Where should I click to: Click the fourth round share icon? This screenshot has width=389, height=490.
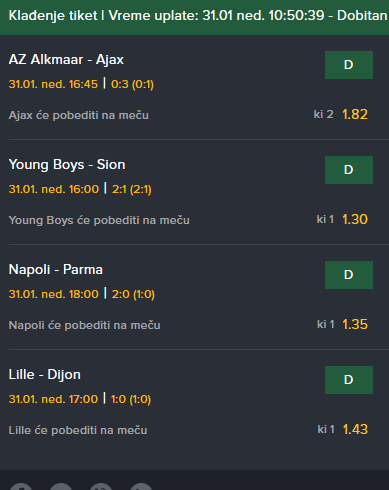click(141, 486)
